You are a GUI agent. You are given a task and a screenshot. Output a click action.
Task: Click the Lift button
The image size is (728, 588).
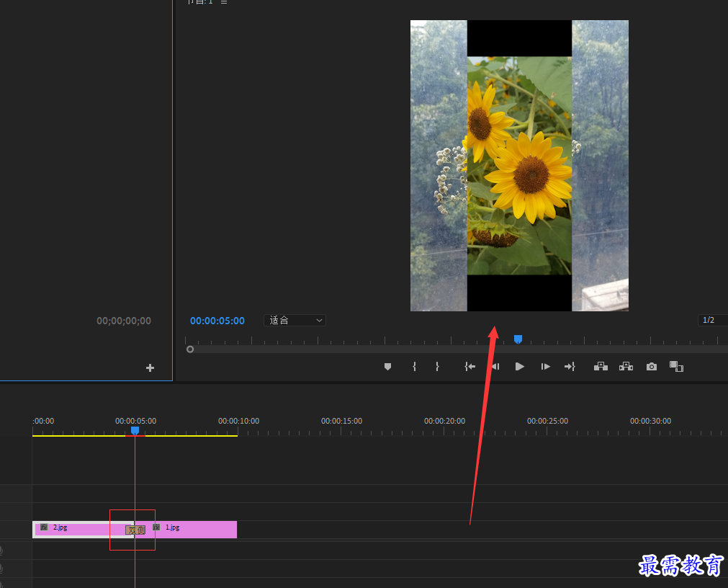601,367
